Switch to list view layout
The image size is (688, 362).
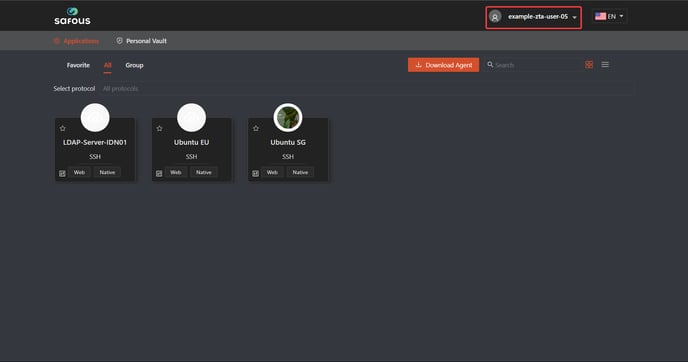click(x=605, y=65)
